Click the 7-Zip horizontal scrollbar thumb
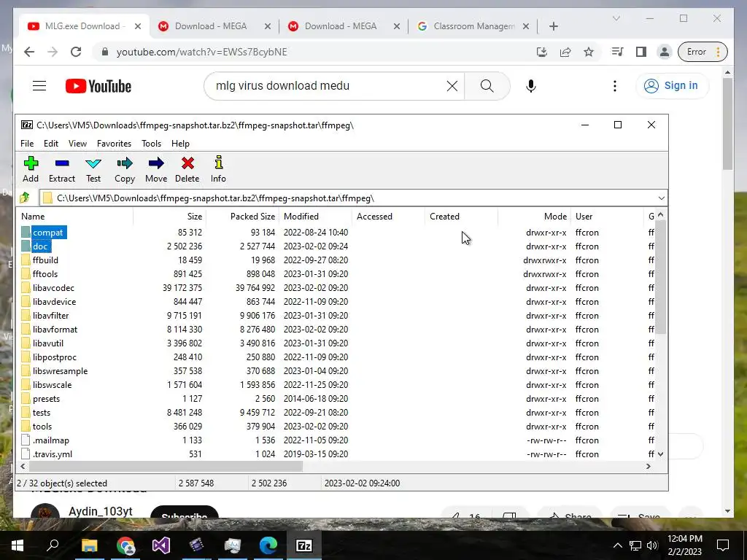 165,466
